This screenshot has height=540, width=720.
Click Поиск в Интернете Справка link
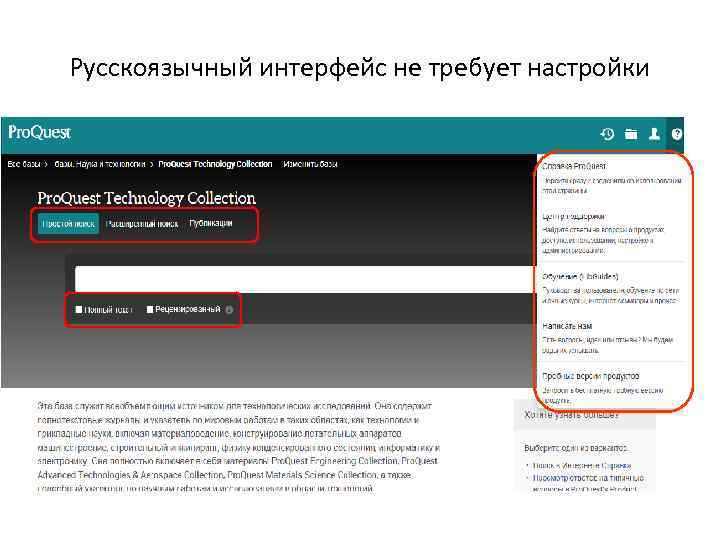582,466
